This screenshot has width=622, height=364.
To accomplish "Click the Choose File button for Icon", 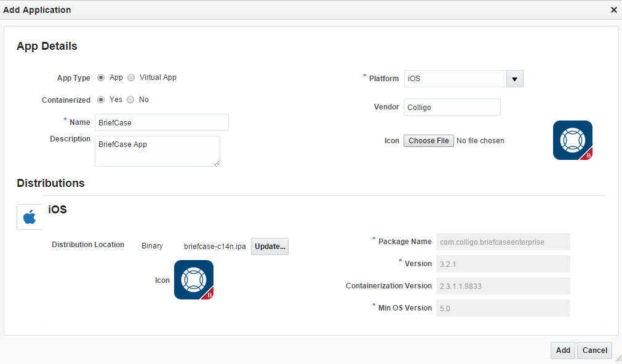I will pyautogui.click(x=429, y=141).
